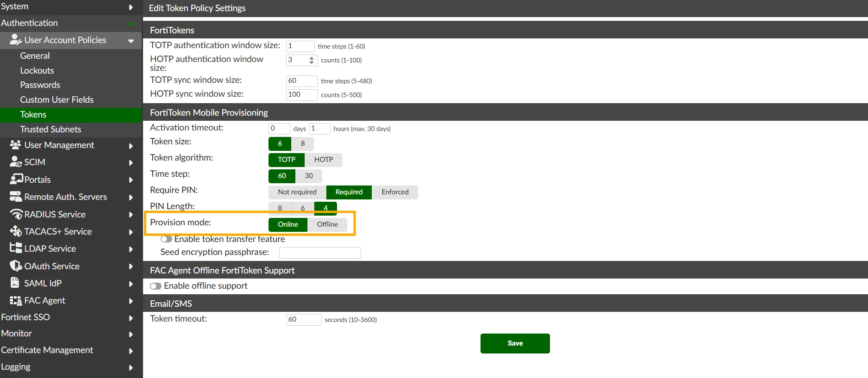
Task: Click Seed encryption passphrase field
Action: pyautogui.click(x=320, y=253)
